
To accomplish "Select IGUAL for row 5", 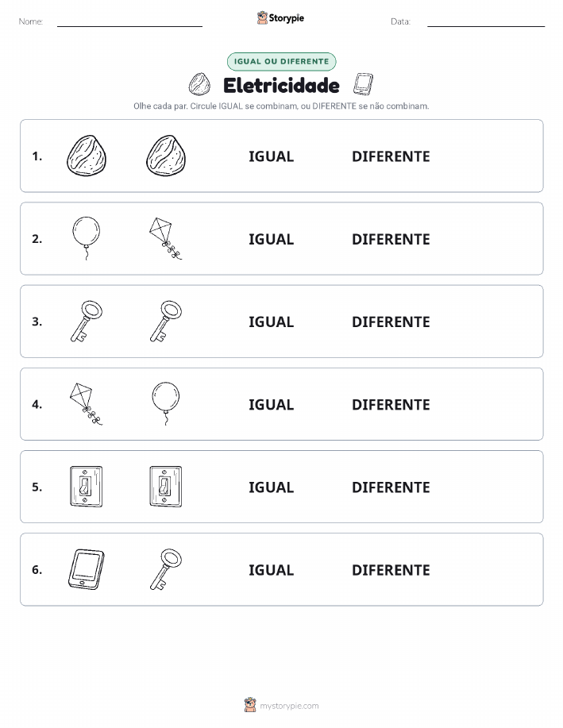I will [272, 487].
